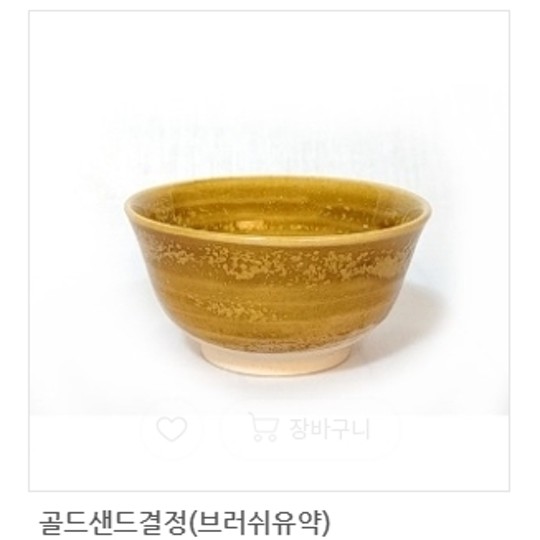This screenshot has width=540, height=540.
Task: Open the 골드샌드결정(브러쉬유약) product title
Action: (x=185, y=522)
